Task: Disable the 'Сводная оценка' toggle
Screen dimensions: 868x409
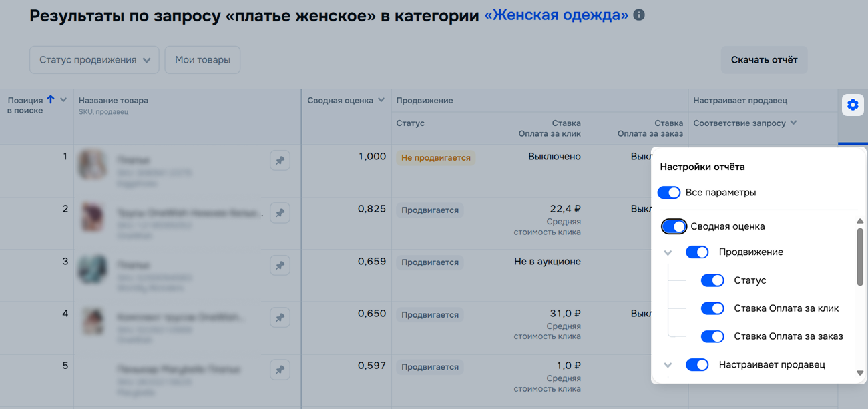Action: coord(674,226)
